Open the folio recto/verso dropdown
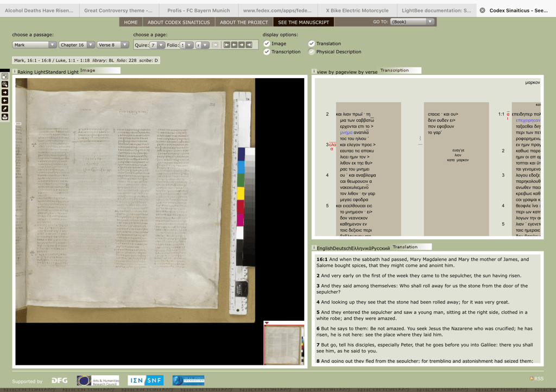The height and width of the screenshot is (392, 556). [x=203, y=45]
